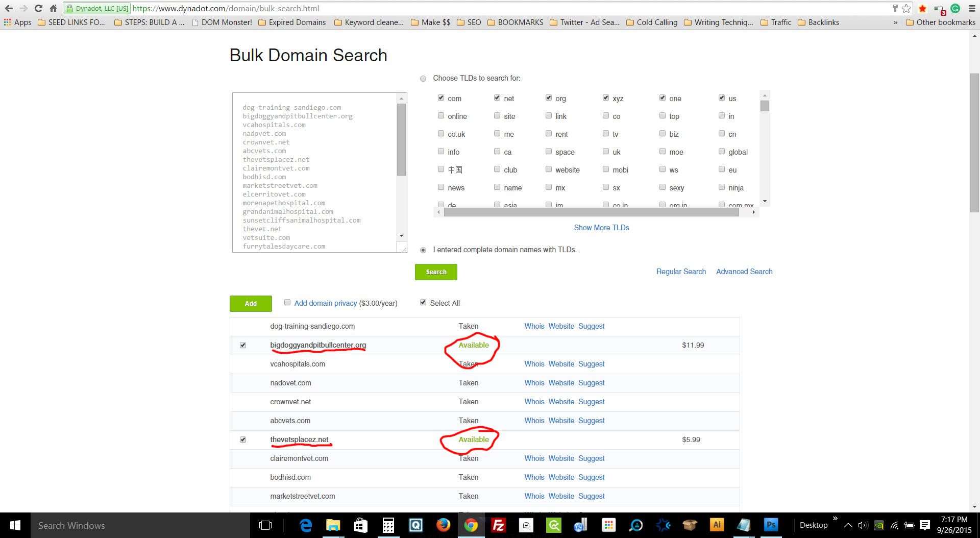
Task: Open the battery status tray icon
Action: (909, 525)
